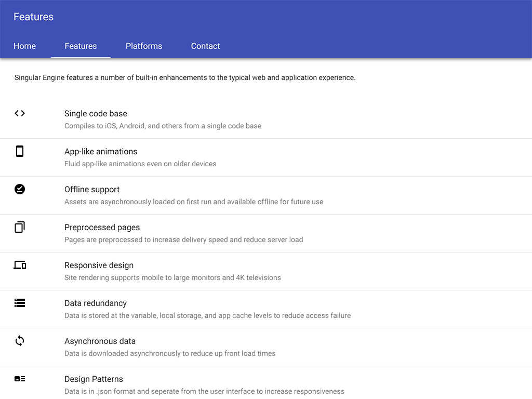Switch to the Home tab

pyautogui.click(x=24, y=46)
